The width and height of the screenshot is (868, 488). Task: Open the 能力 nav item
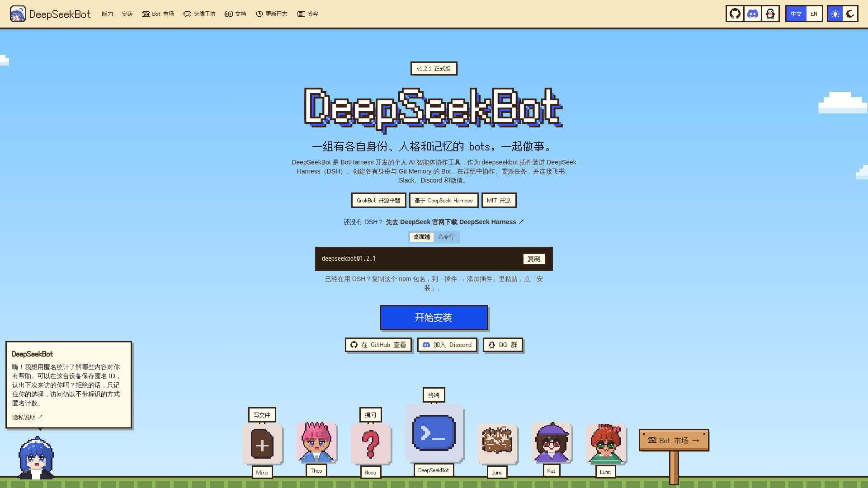107,14
